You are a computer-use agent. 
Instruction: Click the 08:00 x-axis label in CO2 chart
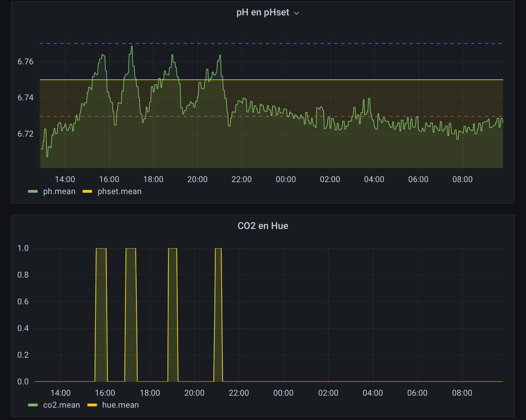tap(462, 393)
